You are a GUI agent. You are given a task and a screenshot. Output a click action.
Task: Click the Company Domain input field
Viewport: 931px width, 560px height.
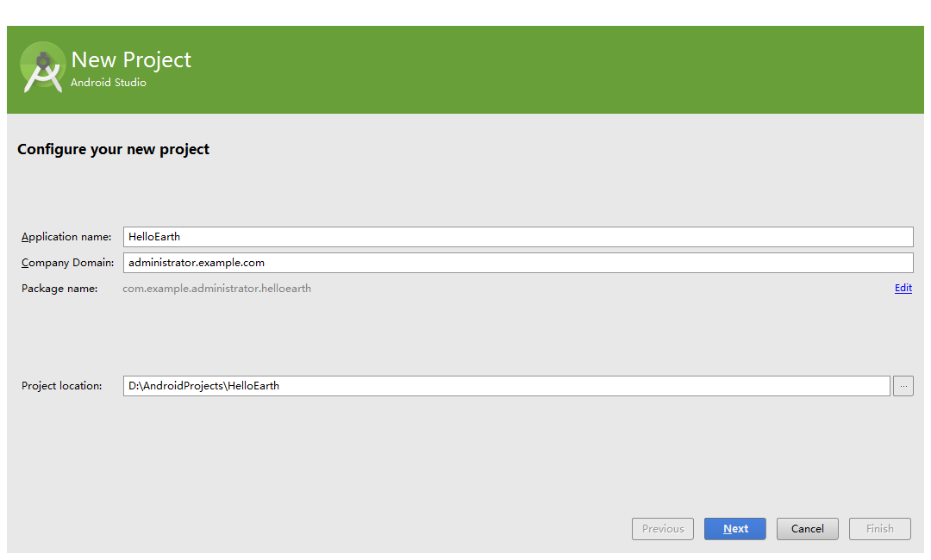point(518,263)
